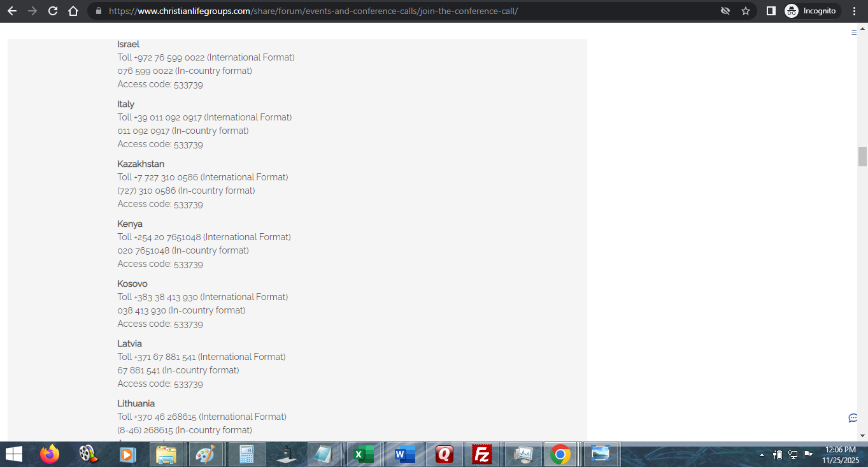Open FileZilla from the taskbar

[x=482, y=454]
